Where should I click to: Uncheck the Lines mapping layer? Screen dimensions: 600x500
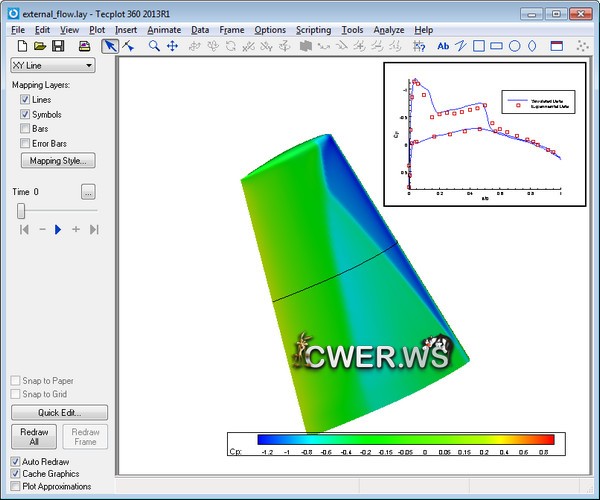[x=25, y=100]
